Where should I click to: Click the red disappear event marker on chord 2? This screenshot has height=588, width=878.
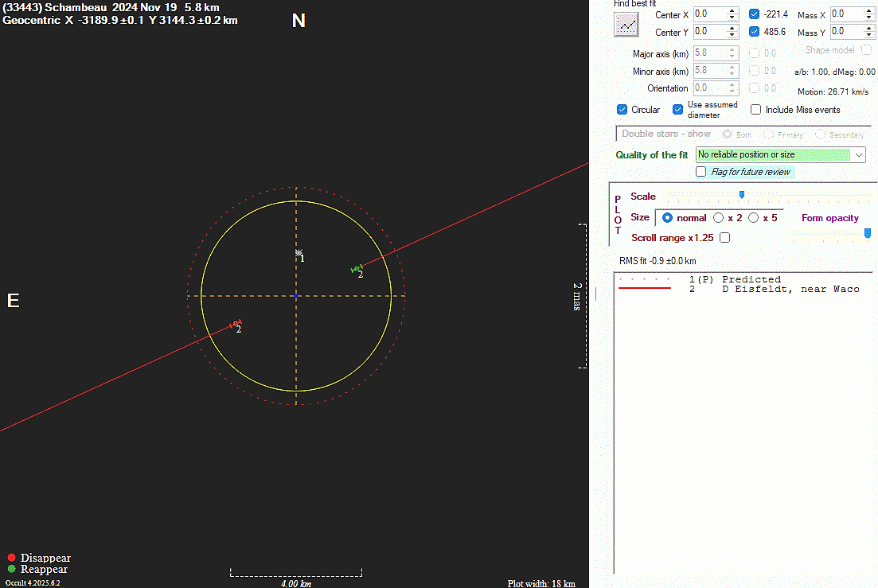[x=236, y=324]
